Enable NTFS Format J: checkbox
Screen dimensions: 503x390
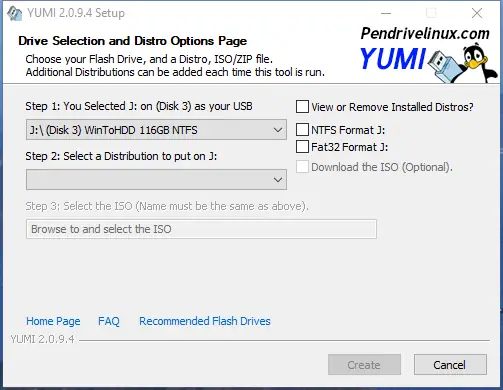click(x=302, y=130)
